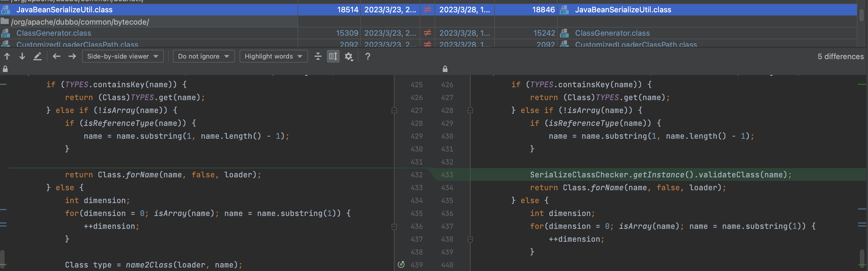Viewport: 868px width, 271px height.
Task: Click Class type = name2Class line
Action: click(x=153, y=265)
